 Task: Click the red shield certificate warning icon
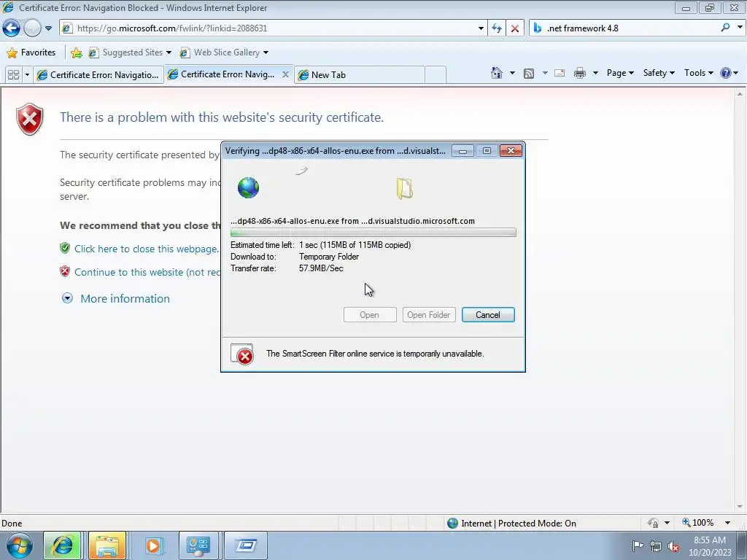(29, 119)
